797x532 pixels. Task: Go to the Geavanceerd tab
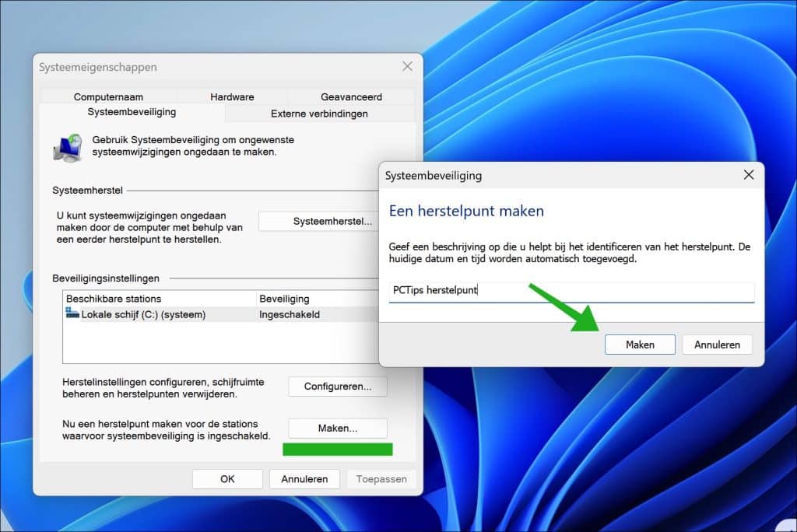tap(351, 97)
